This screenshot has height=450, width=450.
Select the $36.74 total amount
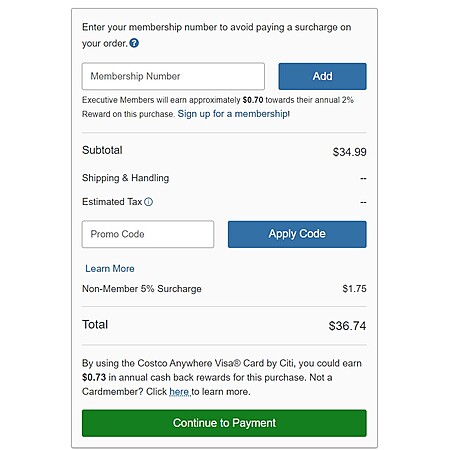coord(347,326)
